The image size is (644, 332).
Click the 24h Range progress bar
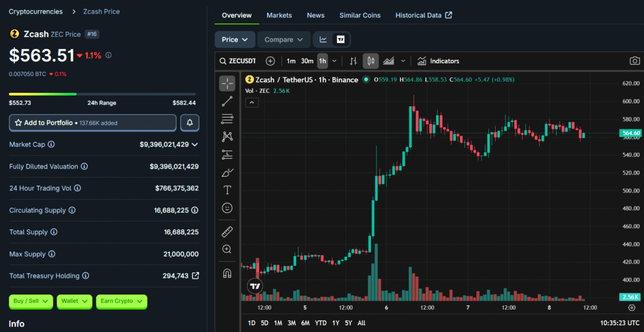pos(103,94)
